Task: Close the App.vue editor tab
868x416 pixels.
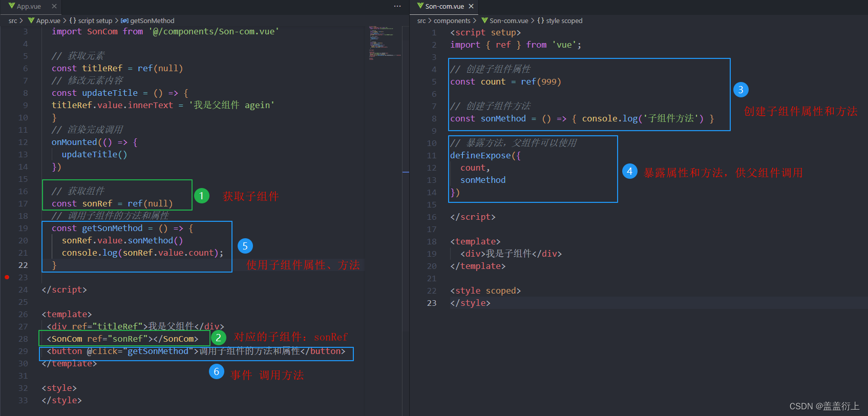Action: point(54,6)
